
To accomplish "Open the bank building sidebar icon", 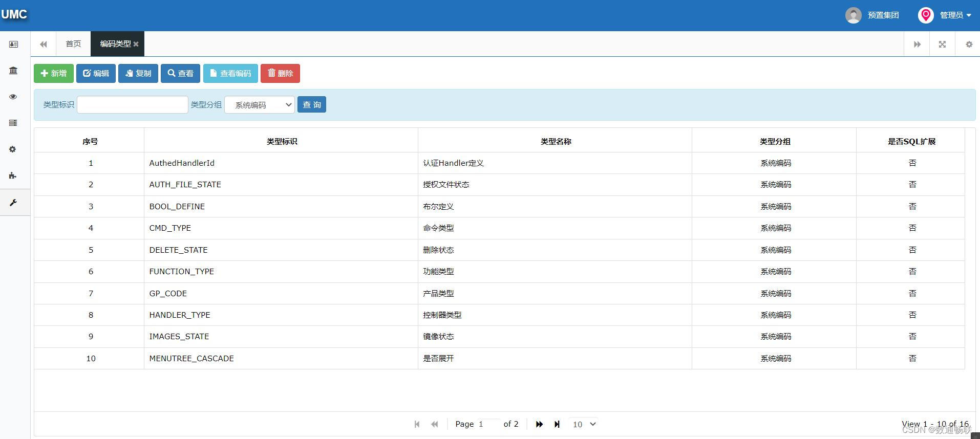I will coord(13,71).
